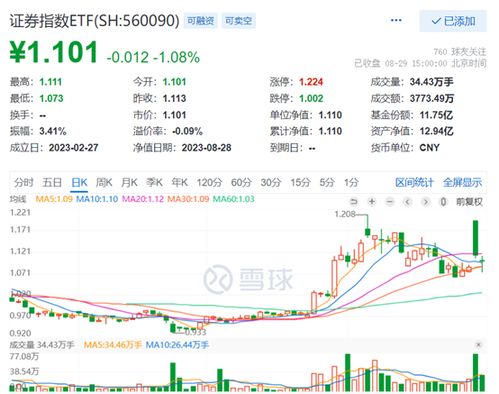The image size is (499, 394).
Task: Click the MA10:1.10 moving average label
Action: pyautogui.click(x=97, y=199)
